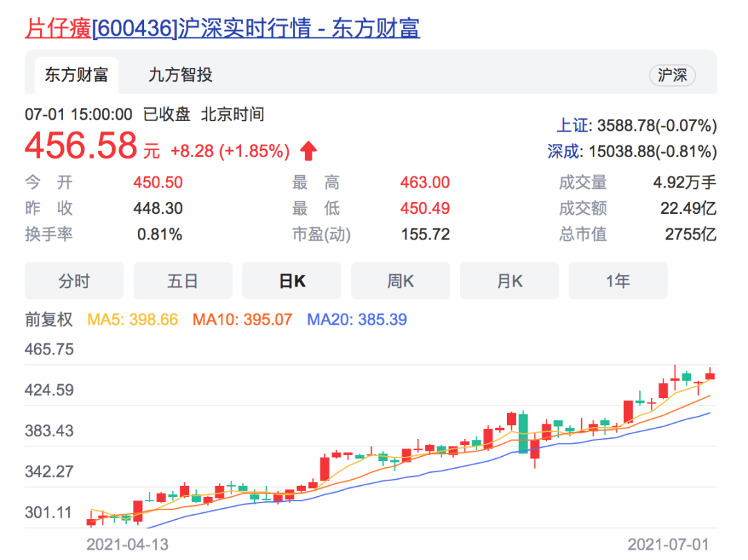Open the 五日 five-day chart
748x560 pixels.
[x=183, y=280]
